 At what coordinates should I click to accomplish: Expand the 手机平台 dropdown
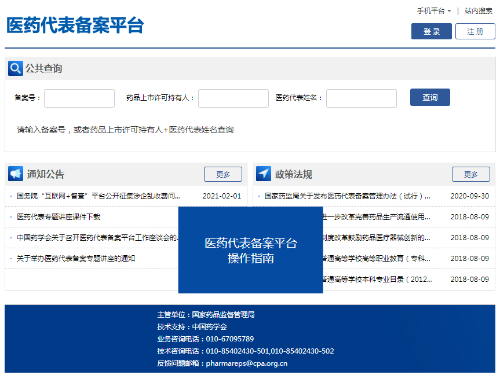[434, 11]
